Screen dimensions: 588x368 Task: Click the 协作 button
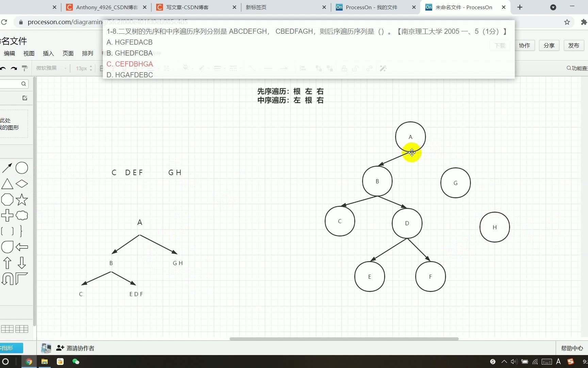[x=524, y=45]
